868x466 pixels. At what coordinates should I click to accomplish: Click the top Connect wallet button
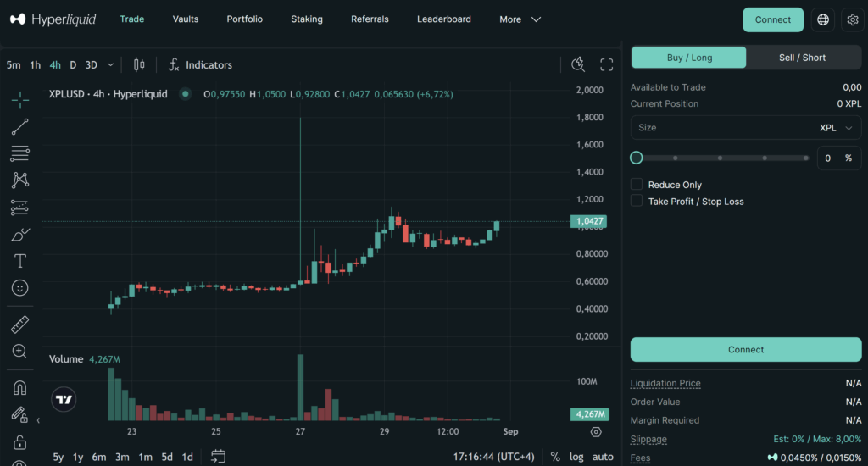[773, 20]
